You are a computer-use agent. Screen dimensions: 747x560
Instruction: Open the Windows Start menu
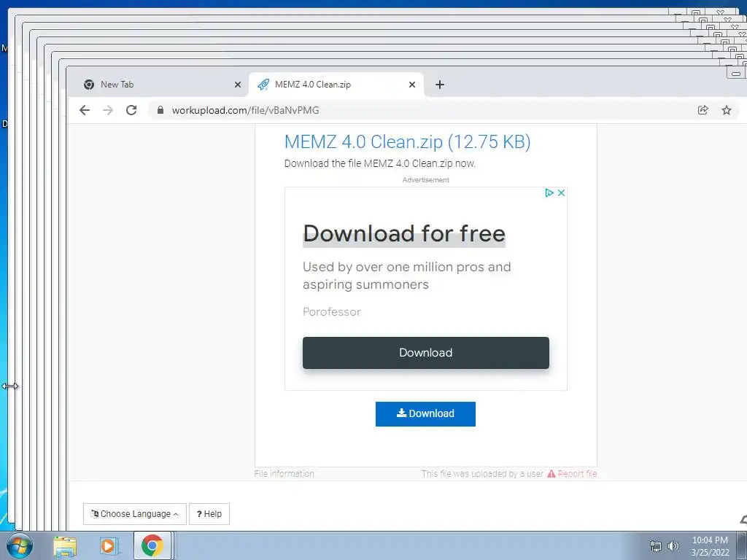(19, 545)
